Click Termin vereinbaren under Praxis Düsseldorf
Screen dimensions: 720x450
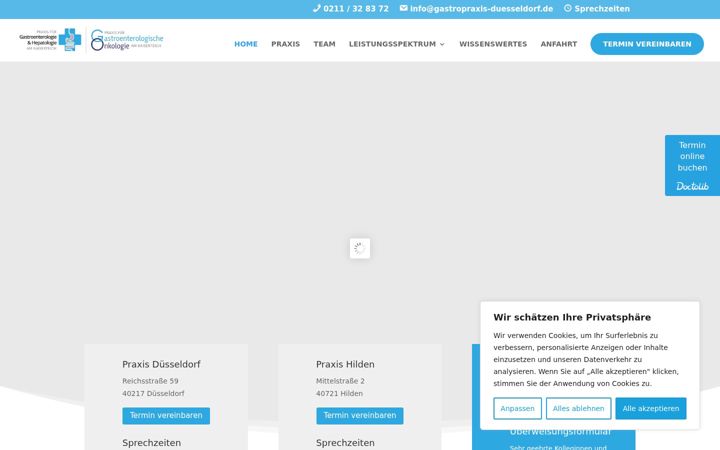pyautogui.click(x=166, y=416)
